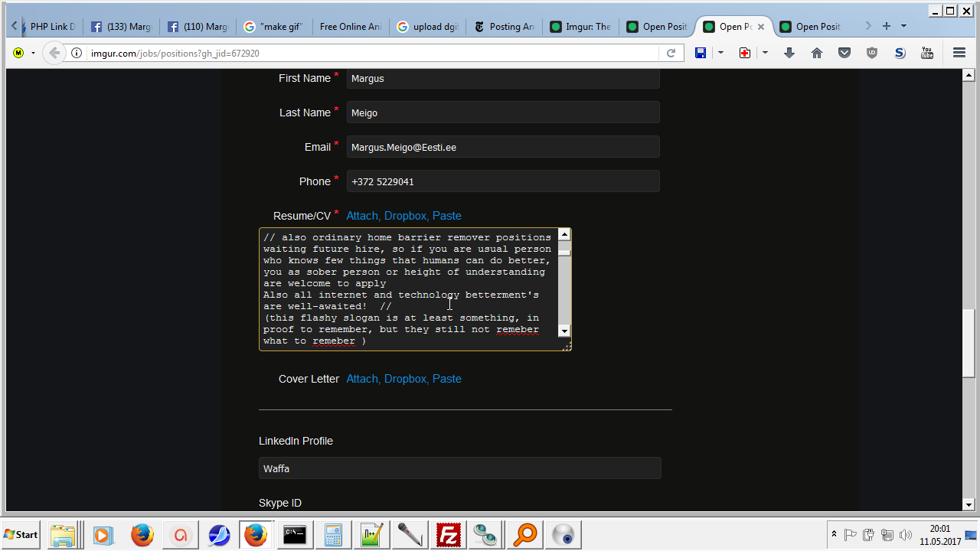This screenshot has width=980, height=551.
Task: Click the volume speaker tray icon
Action: [906, 535]
